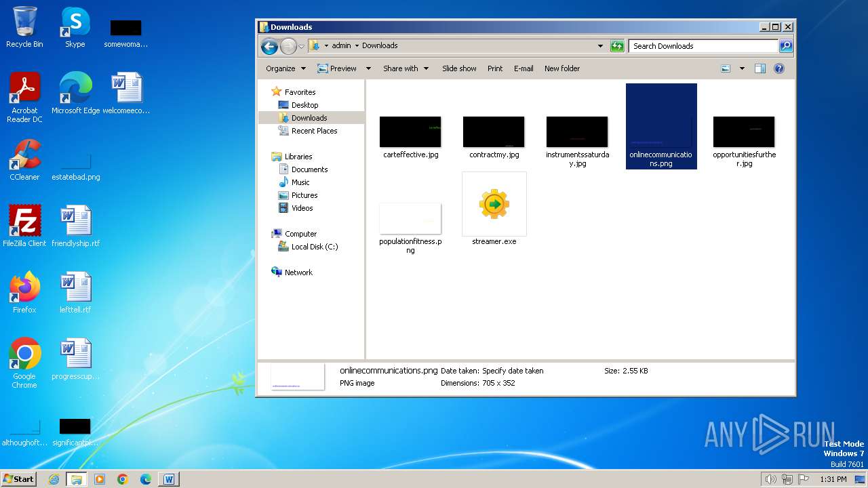Open recent pages dropdown arrow
This screenshot has width=868, height=488.
click(302, 47)
